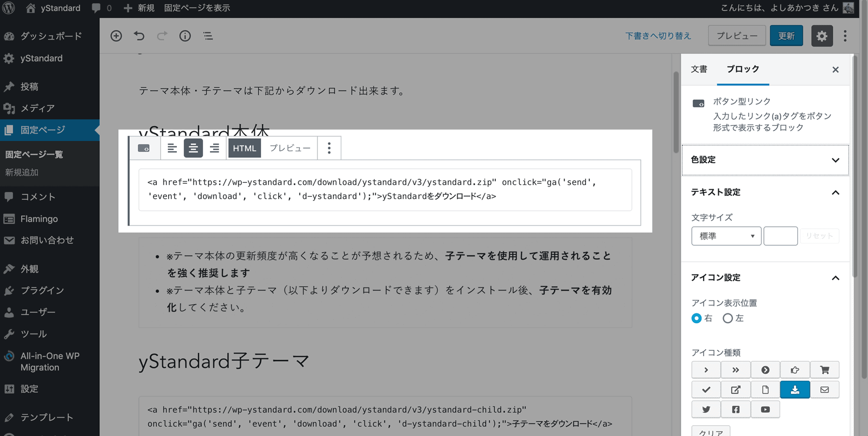The width and height of the screenshot is (868, 436).
Task: Choose the single chevron right icon
Action: pyautogui.click(x=706, y=370)
